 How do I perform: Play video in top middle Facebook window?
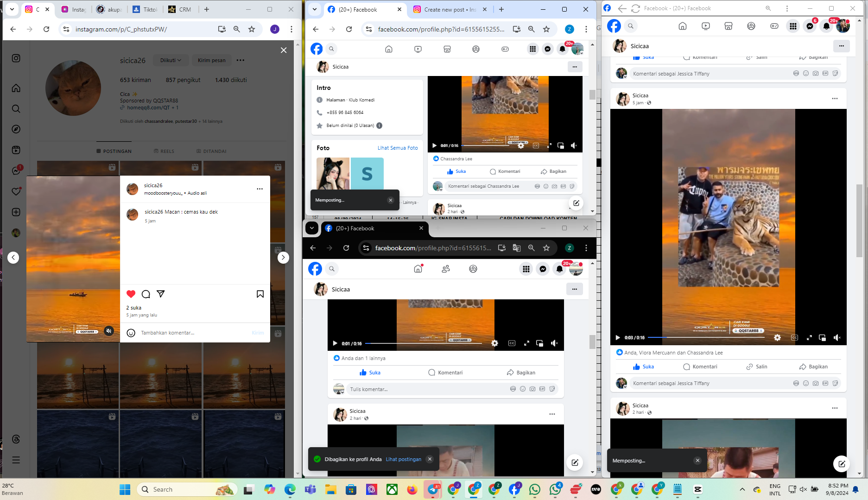pos(434,146)
